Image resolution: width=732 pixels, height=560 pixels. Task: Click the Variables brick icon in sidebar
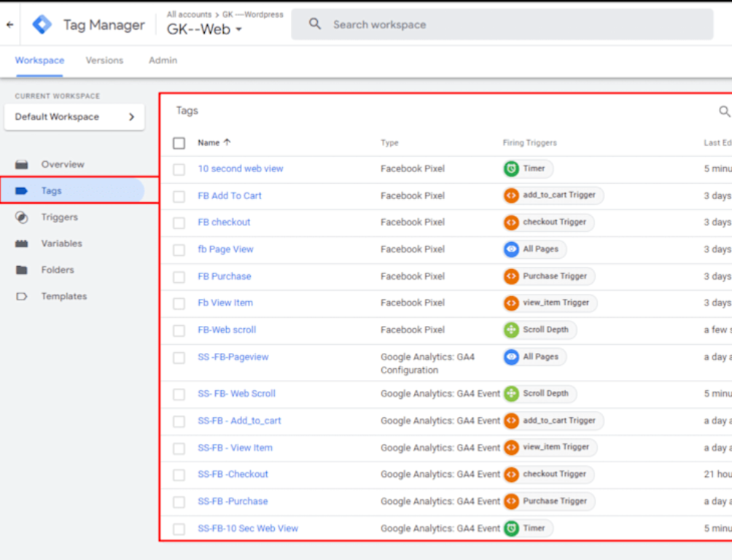pyautogui.click(x=22, y=244)
